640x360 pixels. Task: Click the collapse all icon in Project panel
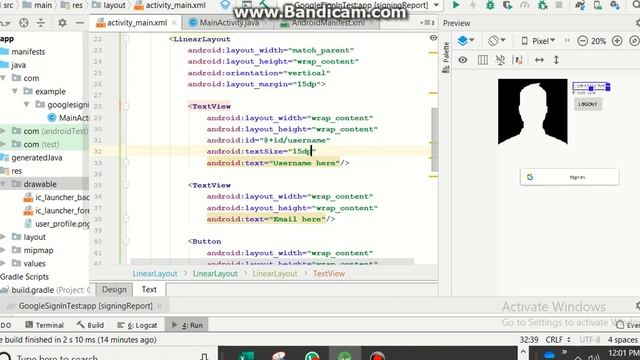41,23
